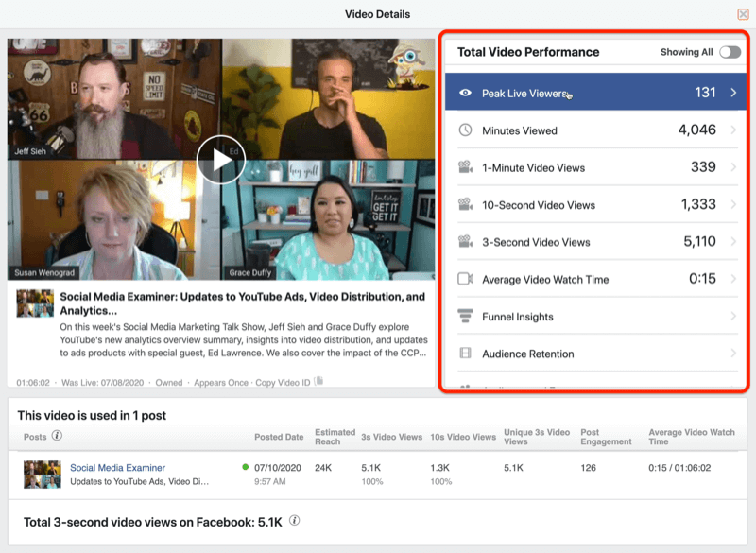Expand Peak Live Viewers chevron

(x=733, y=93)
